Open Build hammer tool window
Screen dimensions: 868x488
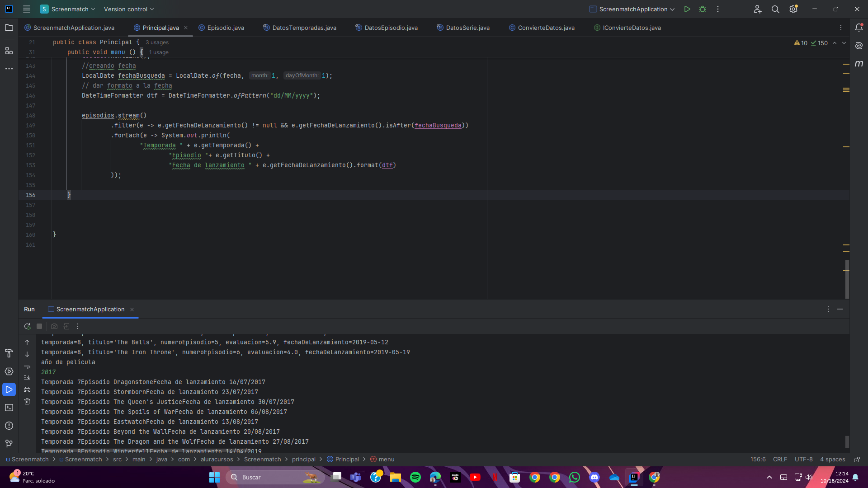coord(9,353)
